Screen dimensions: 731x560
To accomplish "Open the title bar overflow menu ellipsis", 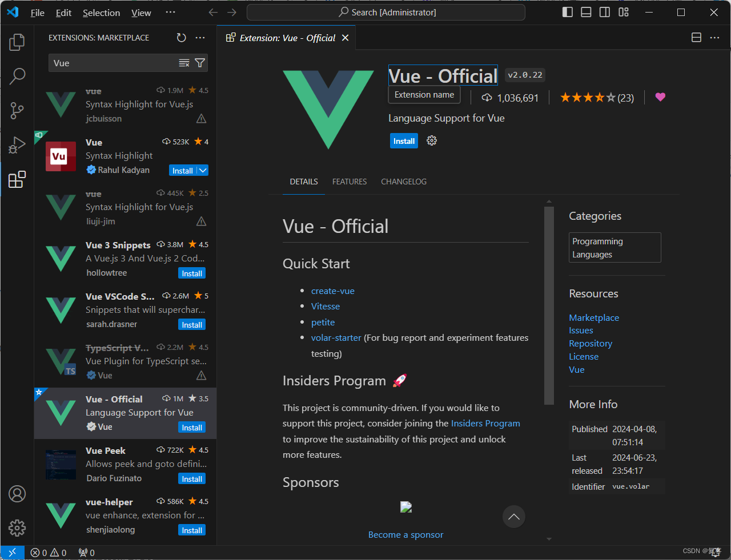I will [x=170, y=12].
